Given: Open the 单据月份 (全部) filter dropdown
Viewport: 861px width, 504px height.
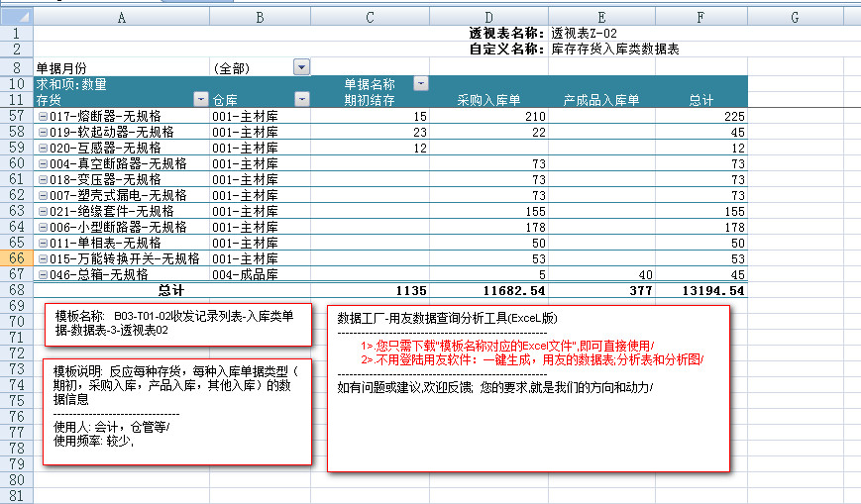Looking at the screenshot, I should tap(301, 67).
